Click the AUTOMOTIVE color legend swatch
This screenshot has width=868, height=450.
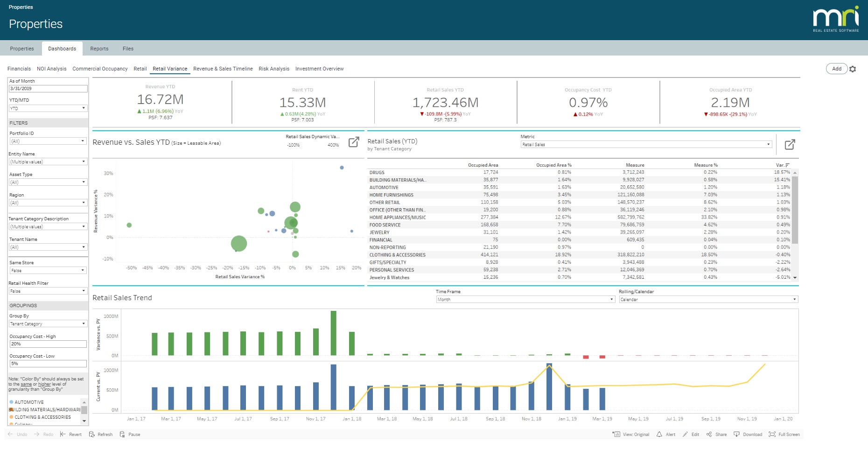(x=11, y=402)
